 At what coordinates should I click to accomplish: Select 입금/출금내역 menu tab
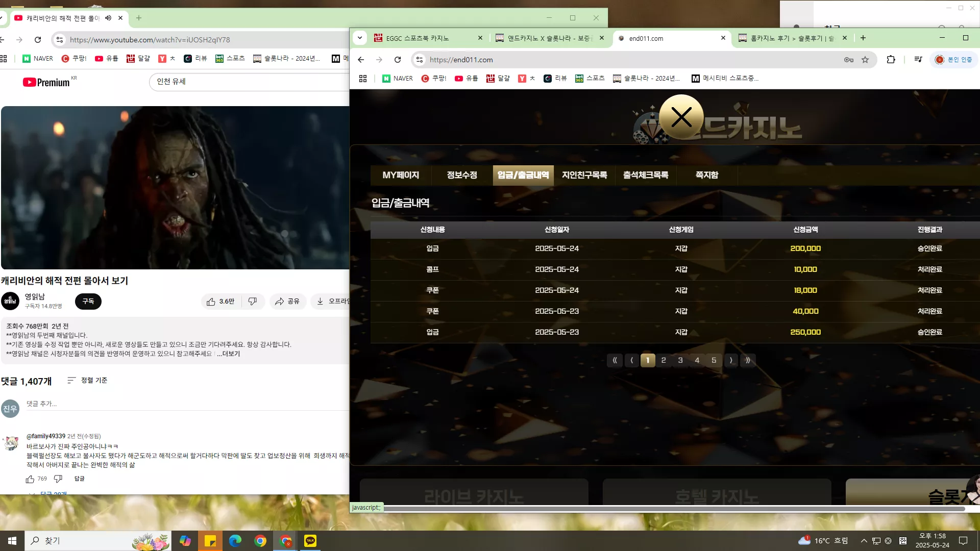click(x=523, y=175)
